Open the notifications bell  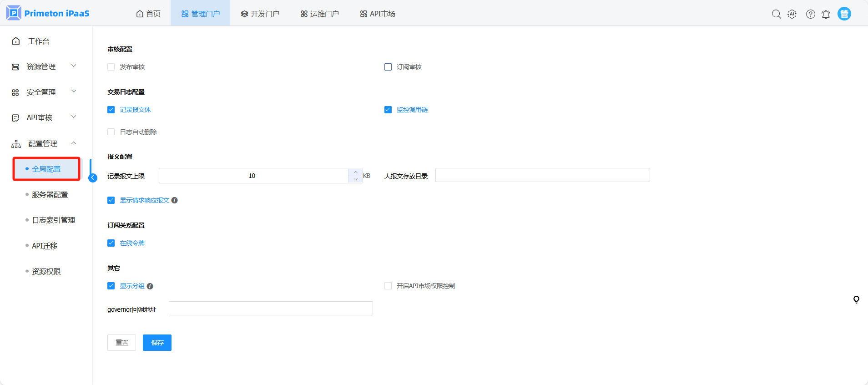826,15
